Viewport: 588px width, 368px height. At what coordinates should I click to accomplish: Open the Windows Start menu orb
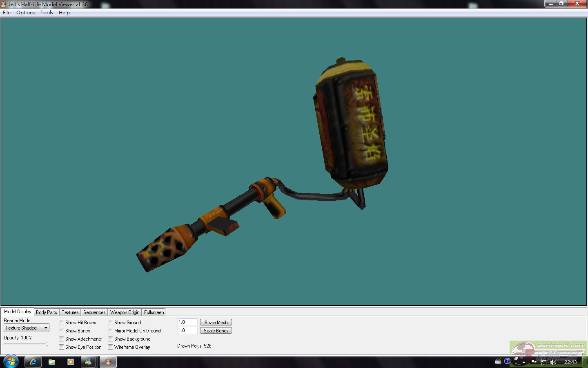pyautogui.click(x=11, y=361)
